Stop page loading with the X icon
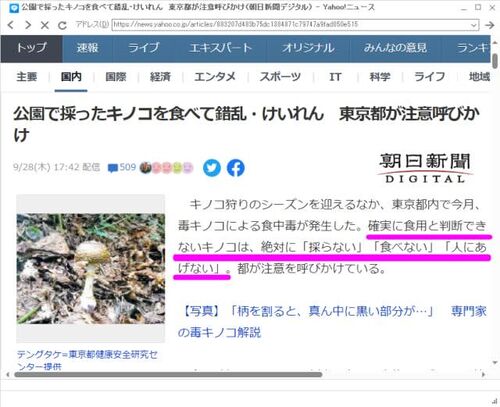The image size is (500, 407). (x=45, y=25)
